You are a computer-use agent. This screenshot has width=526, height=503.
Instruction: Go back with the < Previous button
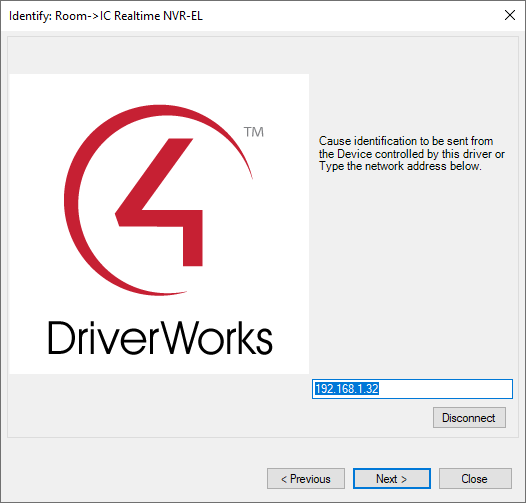pos(306,479)
